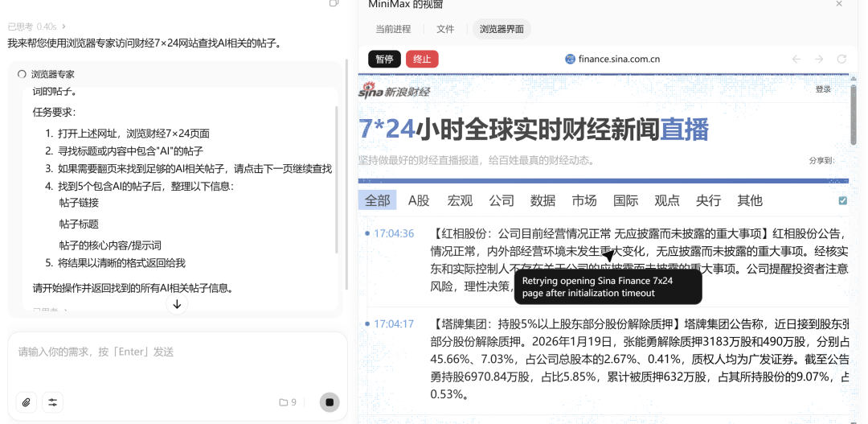This screenshot has width=868, height=424.
Task: Reload the page with refresh icon
Action: coord(841,60)
